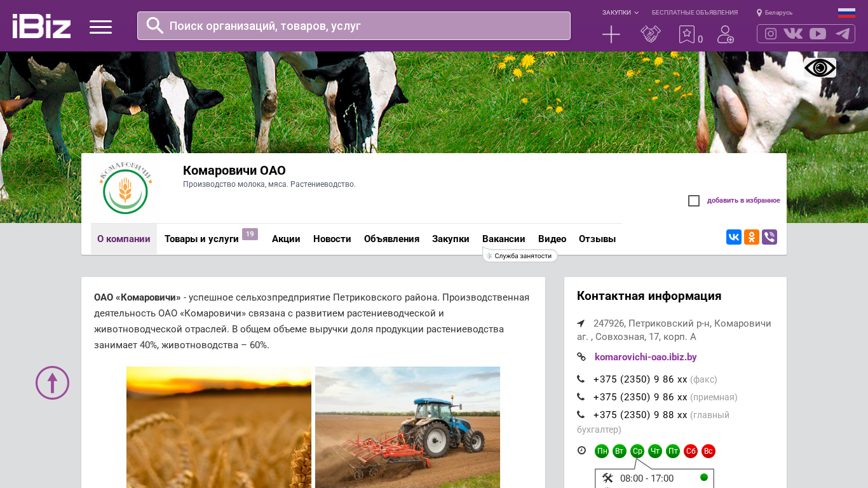Open the komarovichi-oao.ibiz.by website link

click(646, 357)
